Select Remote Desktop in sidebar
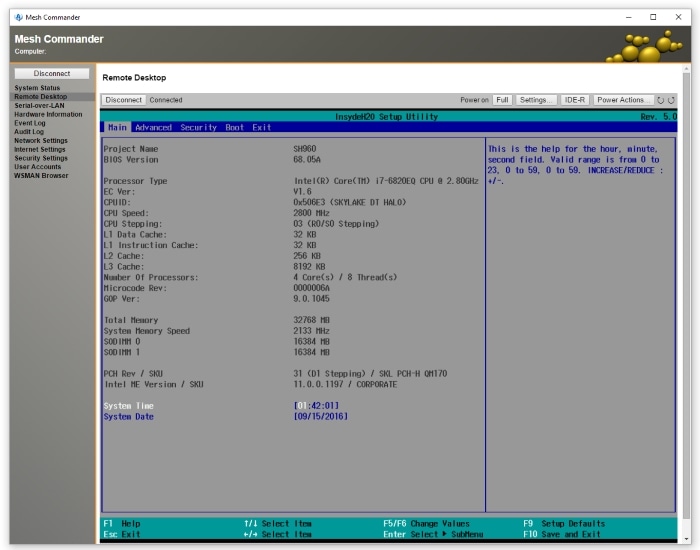 click(41, 96)
